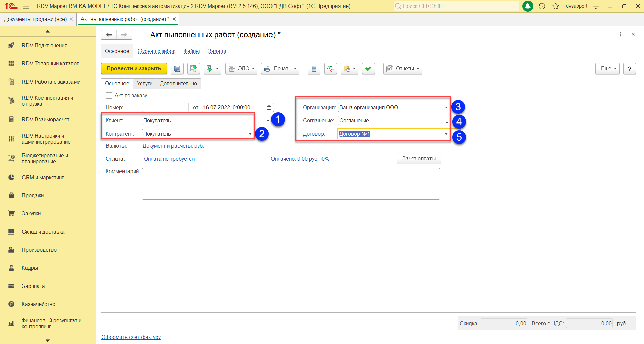This screenshot has height=344, width=644.
Task: Click the save (floppy disk) icon
Action: point(177,69)
